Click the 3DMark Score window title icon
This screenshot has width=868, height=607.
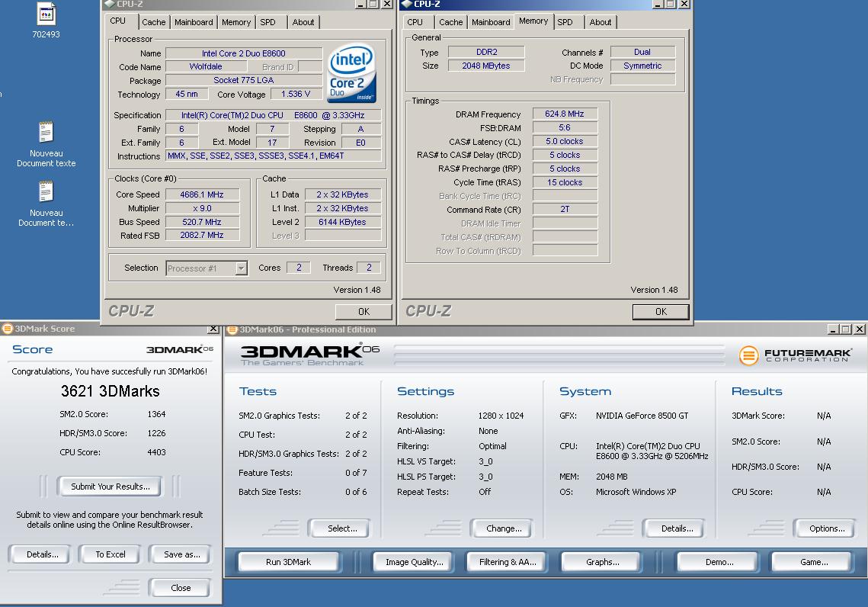pyautogui.click(x=7, y=329)
